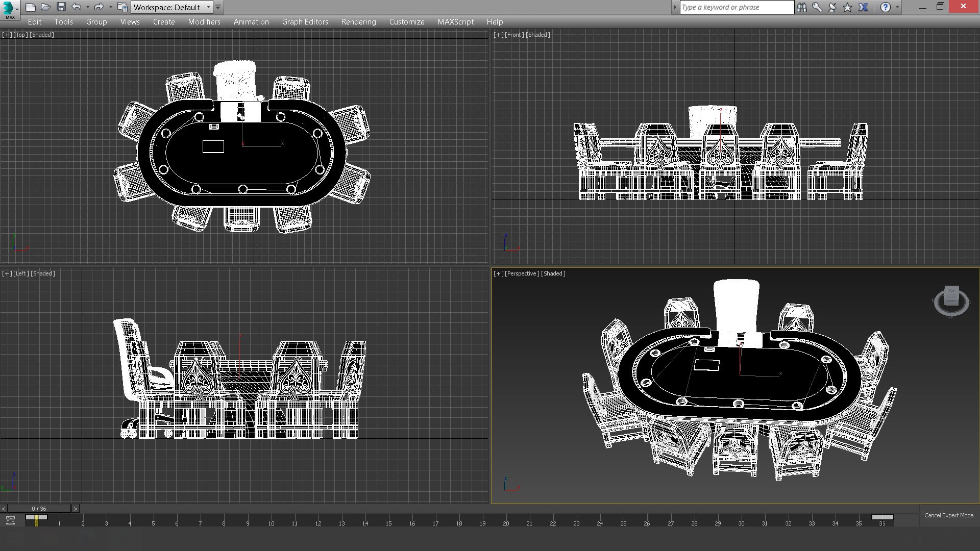
Task: Redo the last undone action
Action: [x=99, y=7]
